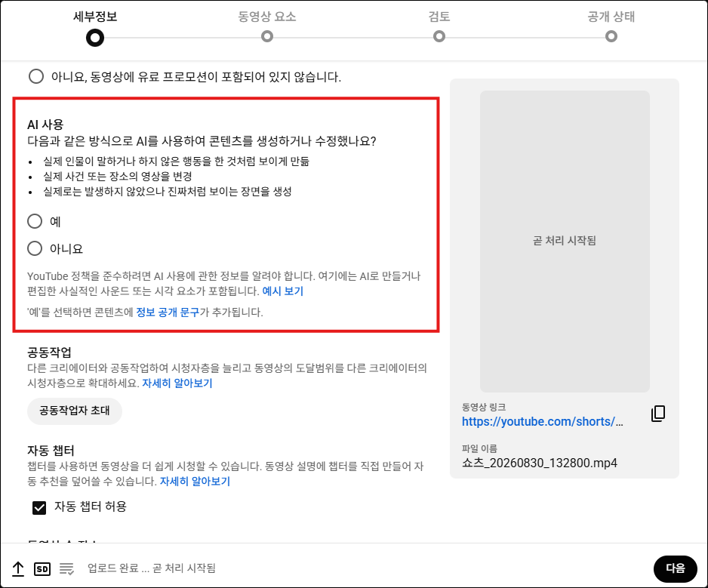Select the 아니요 radio button for AI use
708x588 pixels.
pos(35,248)
